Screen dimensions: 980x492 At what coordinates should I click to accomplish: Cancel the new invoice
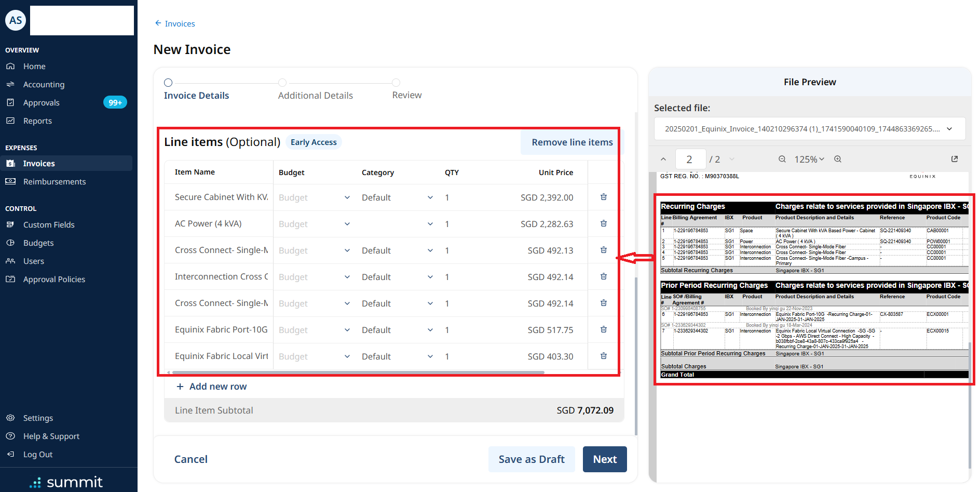pos(190,459)
